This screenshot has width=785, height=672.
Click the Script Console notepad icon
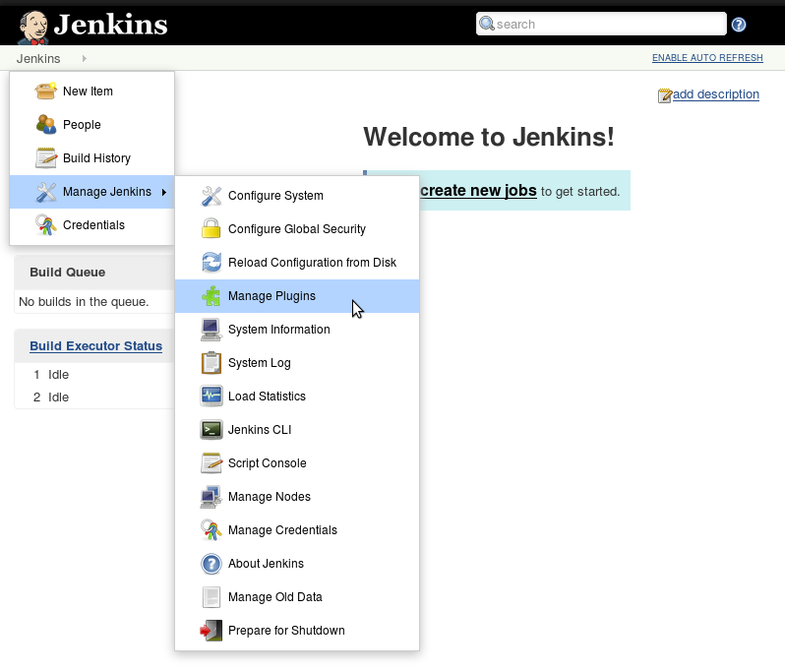pos(211,463)
